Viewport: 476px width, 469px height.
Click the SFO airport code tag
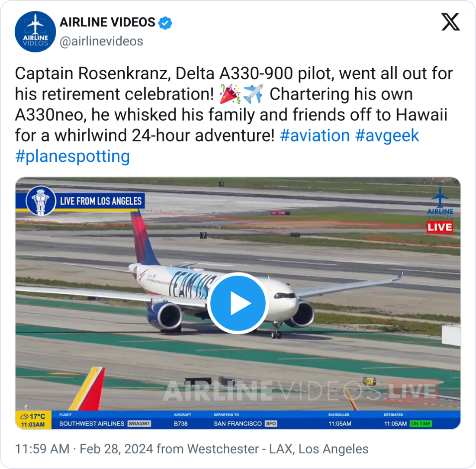point(270,424)
